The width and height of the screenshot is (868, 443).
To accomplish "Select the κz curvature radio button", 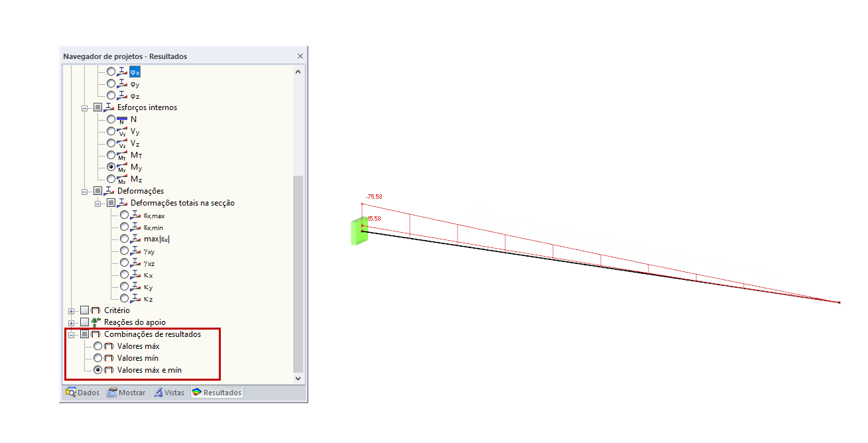I will [124, 298].
